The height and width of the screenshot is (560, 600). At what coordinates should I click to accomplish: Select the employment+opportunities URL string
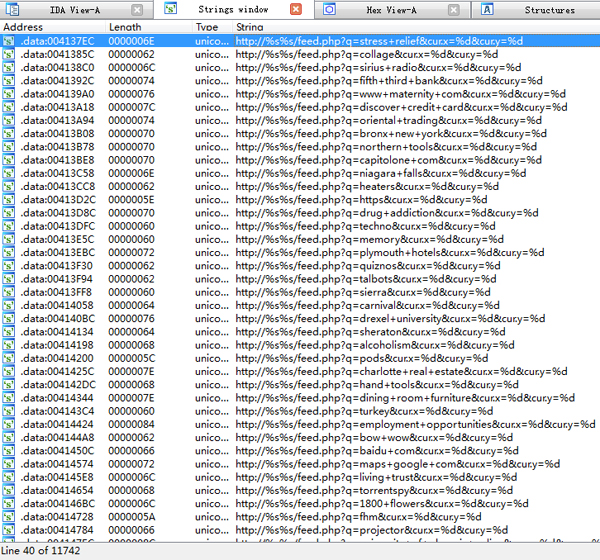[x=416, y=424]
